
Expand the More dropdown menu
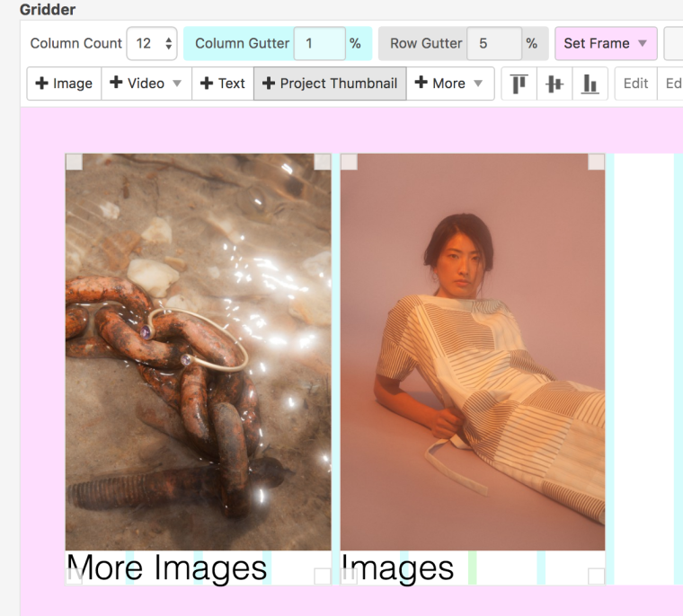tap(478, 84)
